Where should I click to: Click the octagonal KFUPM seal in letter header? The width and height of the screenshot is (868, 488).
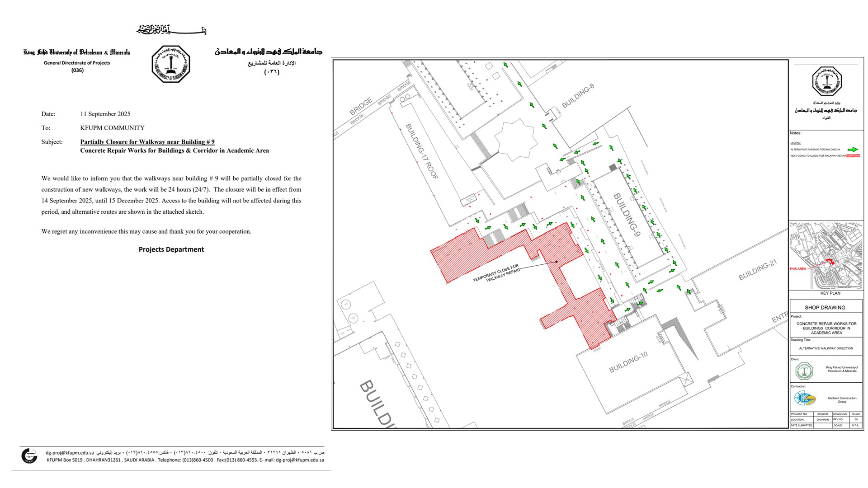(170, 64)
